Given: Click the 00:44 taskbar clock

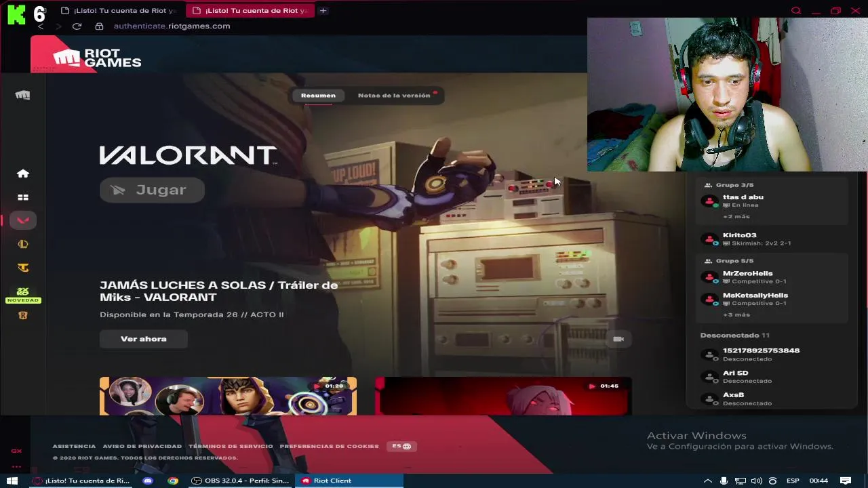Looking at the screenshot, I should point(818,481).
